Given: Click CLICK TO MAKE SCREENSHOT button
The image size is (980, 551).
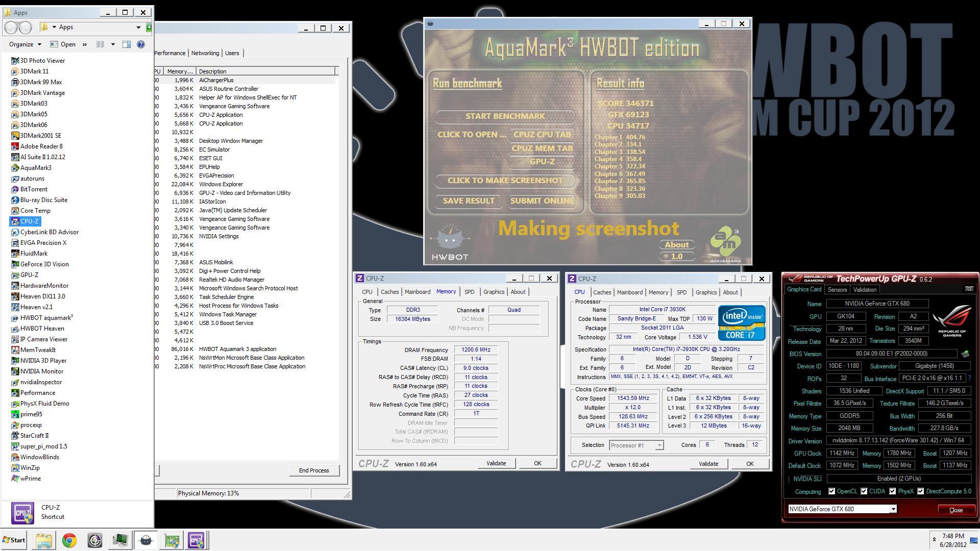Looking at the screenshot, I should click(505, 181).
